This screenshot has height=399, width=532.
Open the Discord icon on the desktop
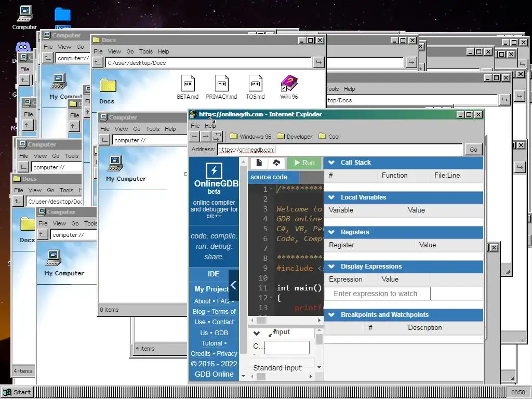tap(23, 46)
